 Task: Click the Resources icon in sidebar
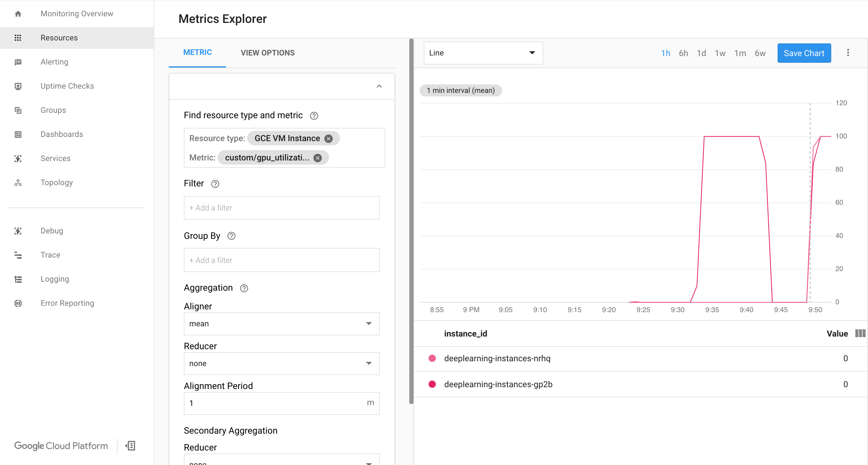pyautogui.click(x=18, y=37)
